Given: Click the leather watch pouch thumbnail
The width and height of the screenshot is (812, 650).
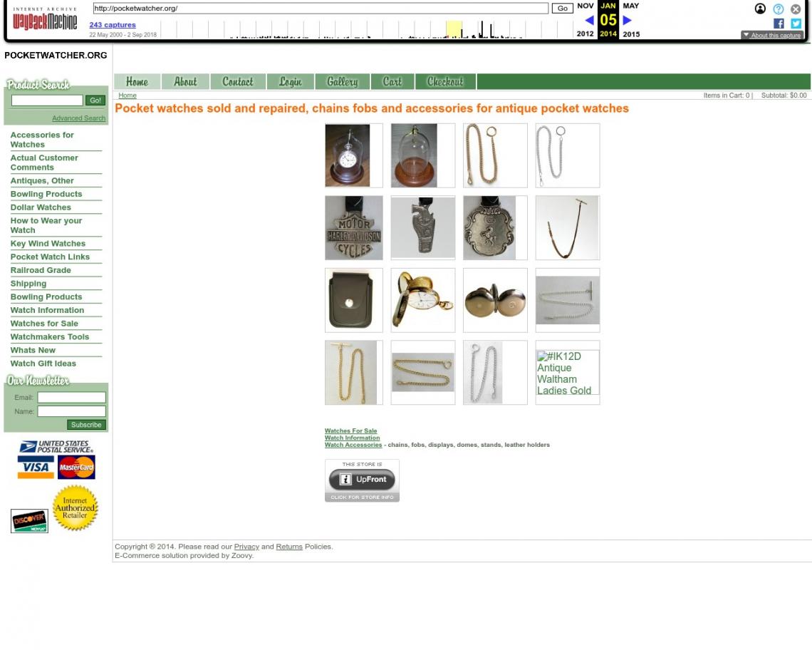Looking at the screenshot, I should click(354, 300).
